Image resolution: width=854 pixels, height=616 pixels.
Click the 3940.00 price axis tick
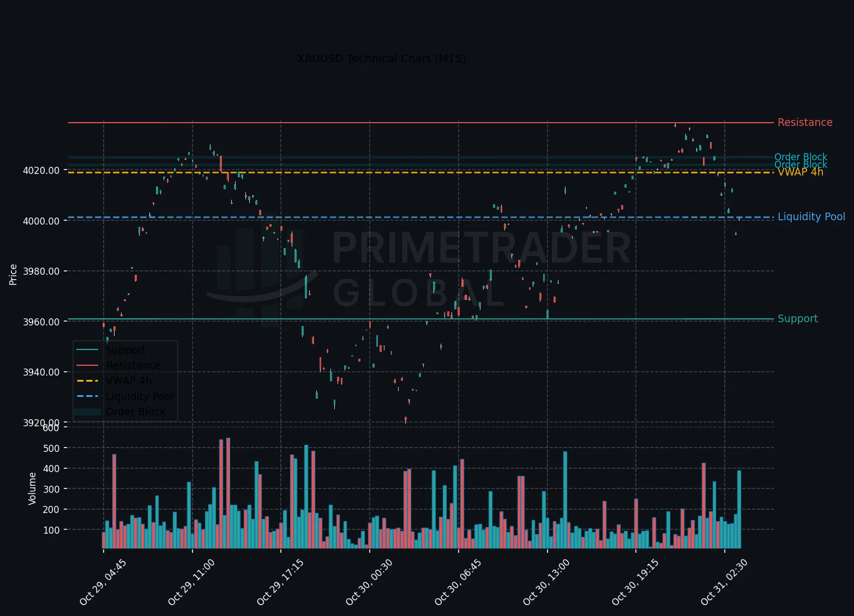point(41,372)
